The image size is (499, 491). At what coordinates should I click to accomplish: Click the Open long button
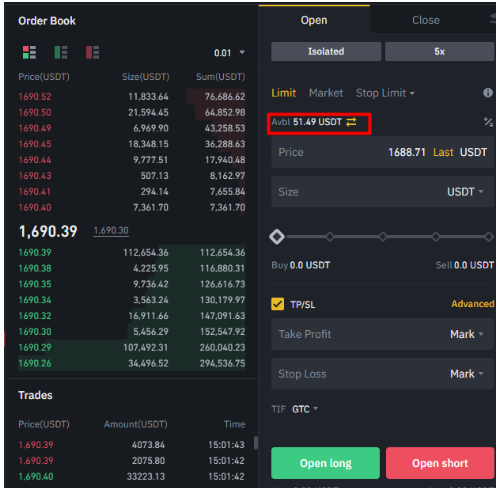325,463
